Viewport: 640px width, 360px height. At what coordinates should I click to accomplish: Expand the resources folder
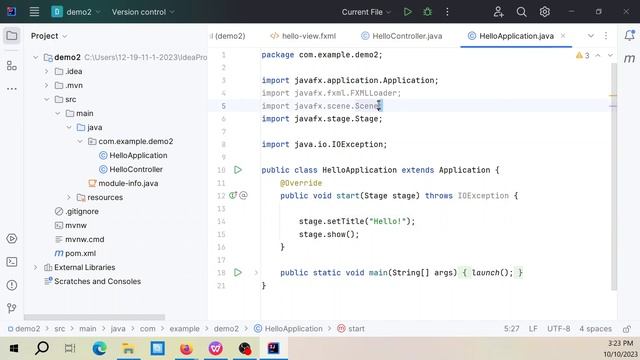[x=69, y=197]
